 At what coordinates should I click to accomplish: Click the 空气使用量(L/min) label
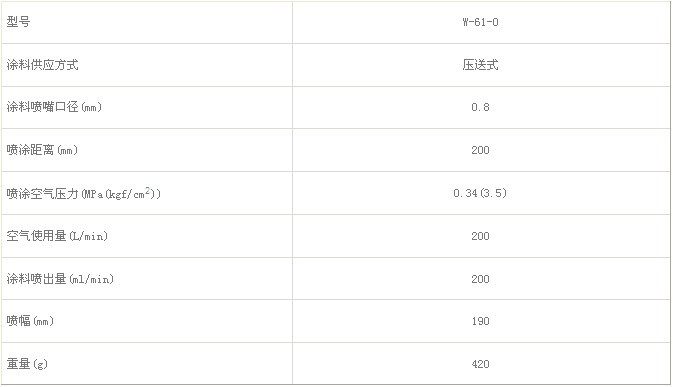coord(57,236)
